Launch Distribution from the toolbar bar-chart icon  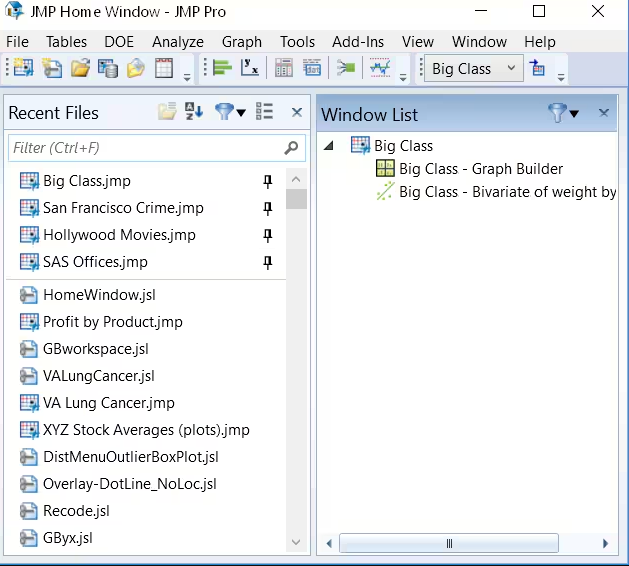coord(222,68)
